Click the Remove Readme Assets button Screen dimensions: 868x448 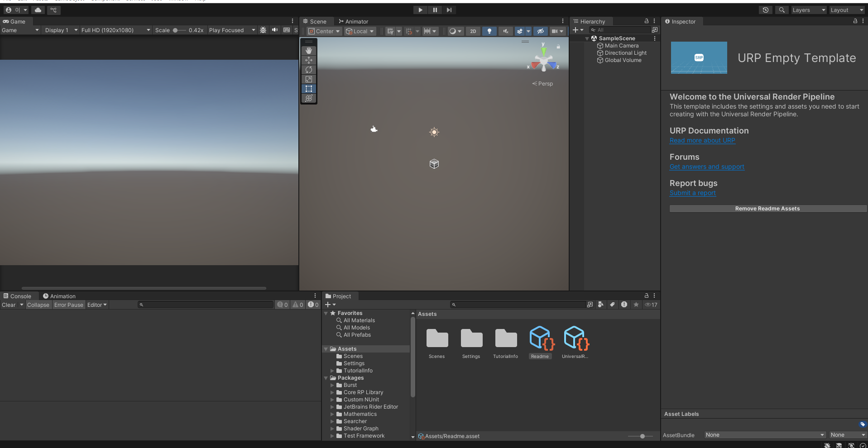tap(767, 209)
